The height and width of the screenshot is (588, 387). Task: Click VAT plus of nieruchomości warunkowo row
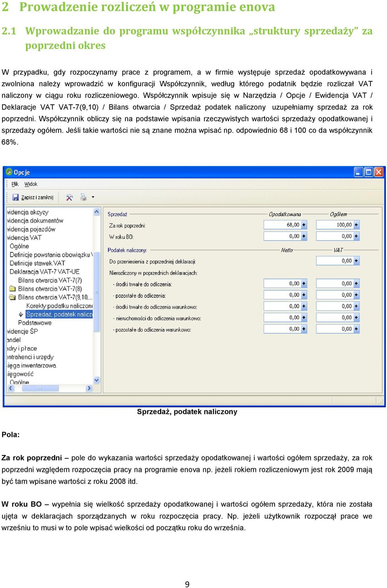tap(356, 318)
